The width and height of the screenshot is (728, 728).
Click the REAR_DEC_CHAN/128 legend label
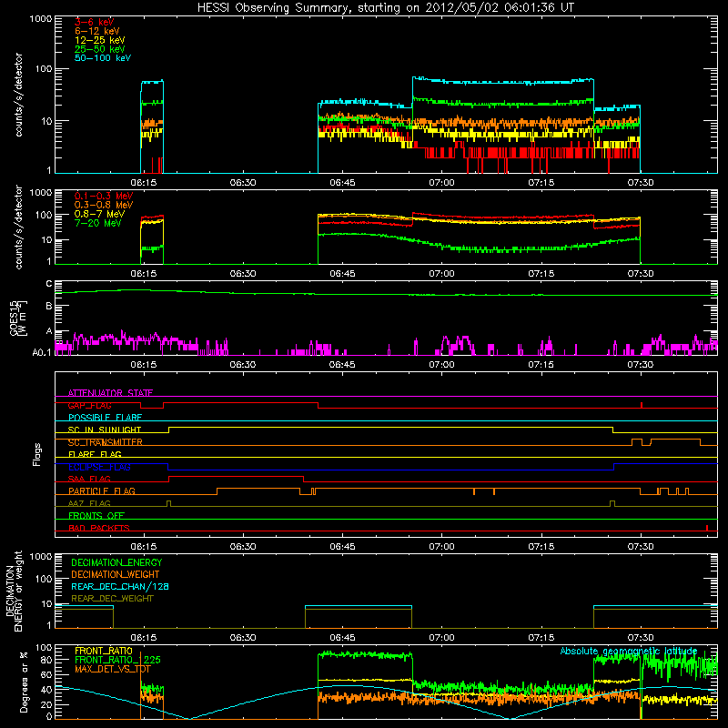click(x=120, y=586)
